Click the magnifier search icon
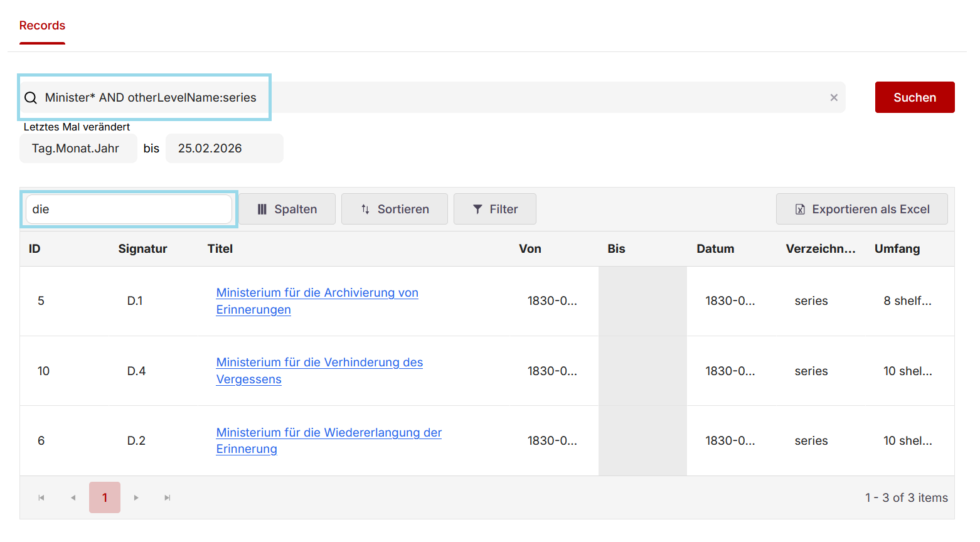Viewport: 980px width, 542px height. click(x=31, y=98)
